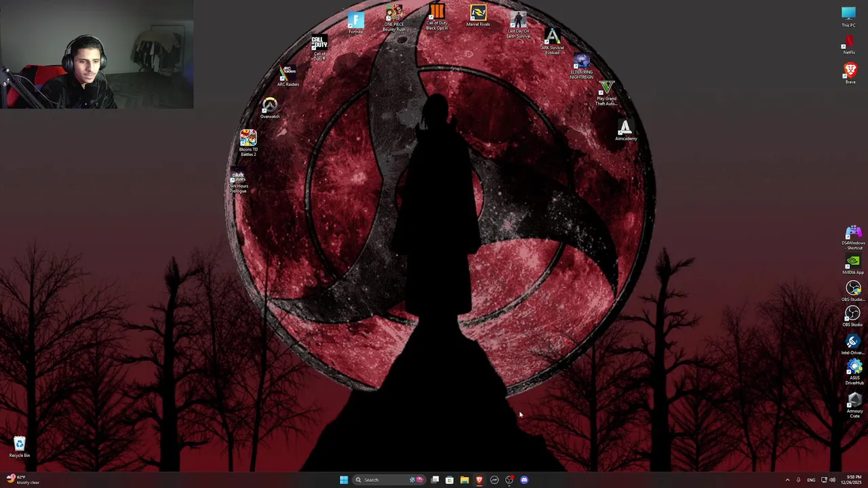Select the ONE PIECE Bounty Rush shortcut
Image resolution: width=868 pixels, height=488 pixels.
tap(394, 18)
